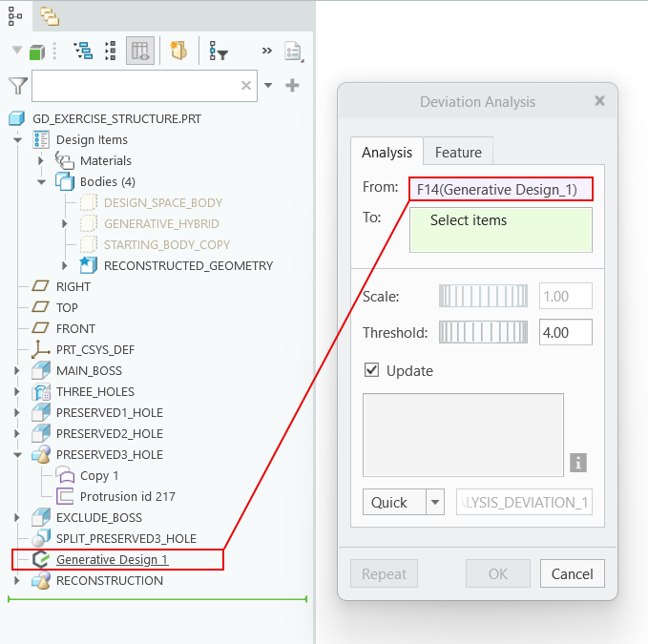This screenshot has width=648, height=644.
Task: Click the funnel filter icon
Action: click(18, 86)
